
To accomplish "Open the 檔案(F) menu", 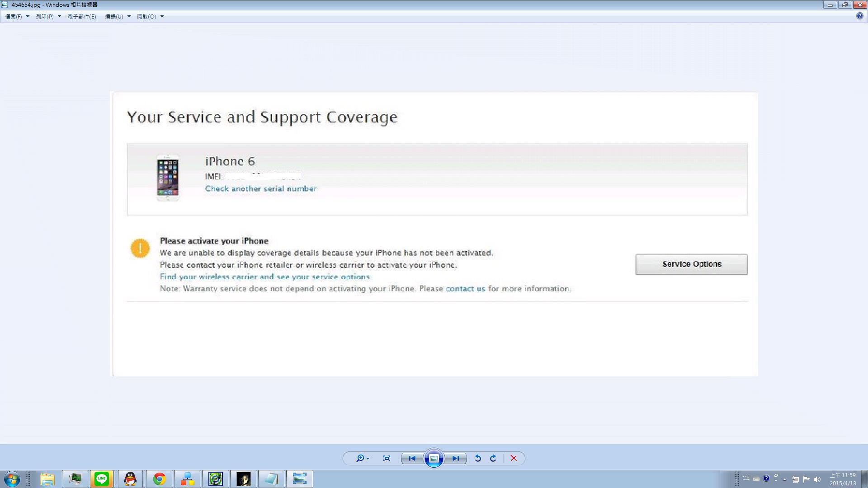I will point(14,16).
